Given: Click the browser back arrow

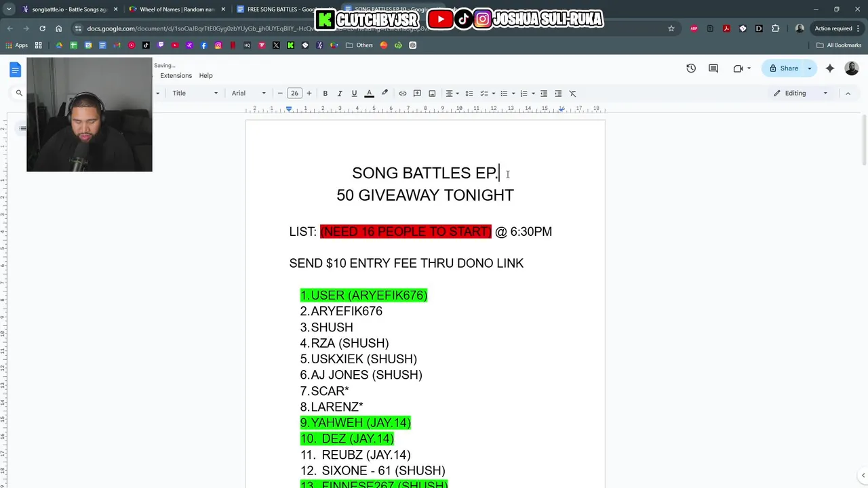Looking at the screenshot, I should 10,28.
